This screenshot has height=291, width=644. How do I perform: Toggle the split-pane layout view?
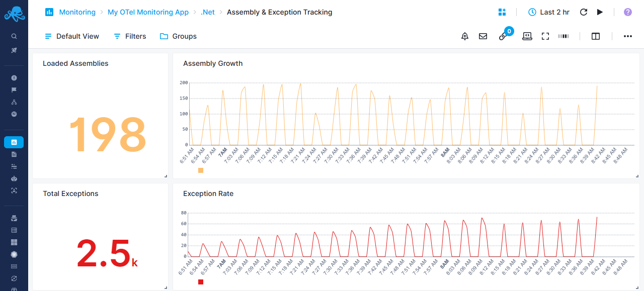[x=596, y=36]
